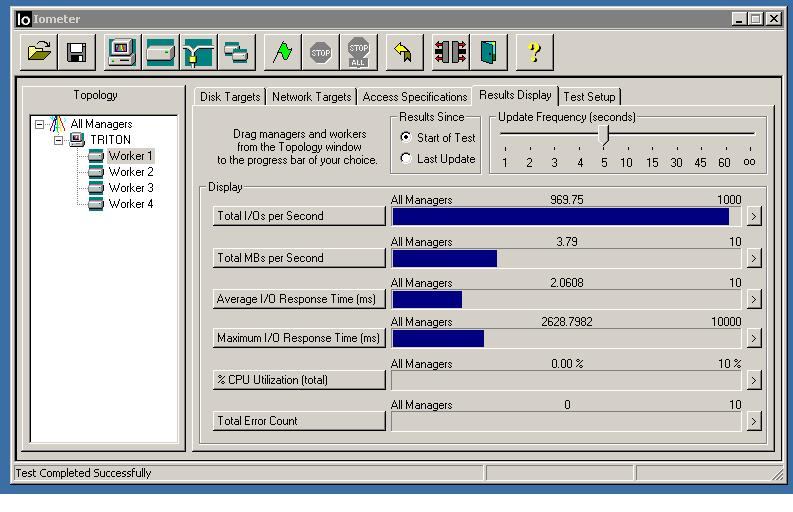
Task: Click the Total MBs per Second progress bar
Action: tap(566, 258)
